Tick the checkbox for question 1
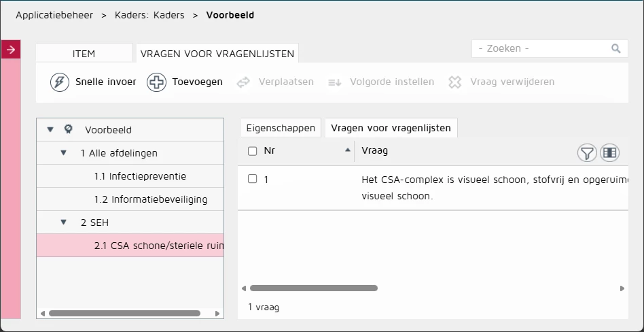 (x=252, y=179)
